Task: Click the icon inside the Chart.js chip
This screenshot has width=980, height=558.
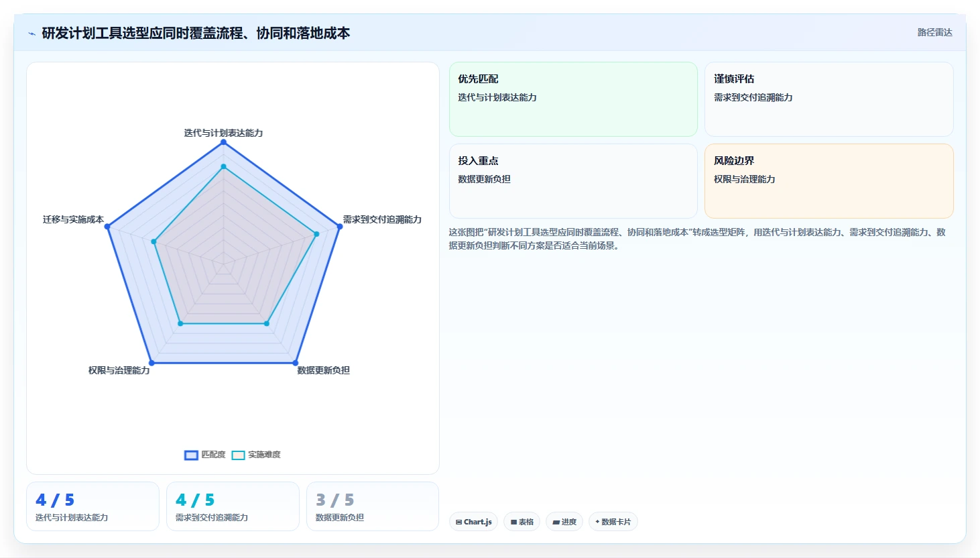Action: pyautogui.click(x=458, y=522)
